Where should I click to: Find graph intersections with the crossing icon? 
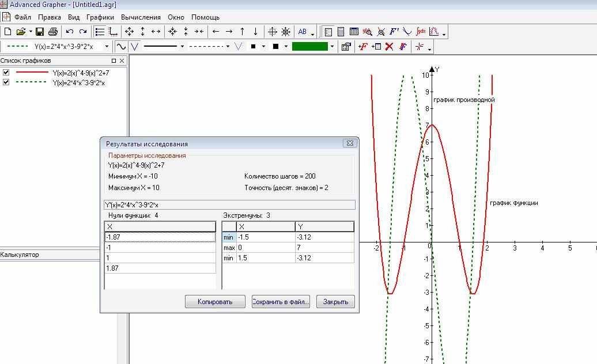tap(381, 32)
